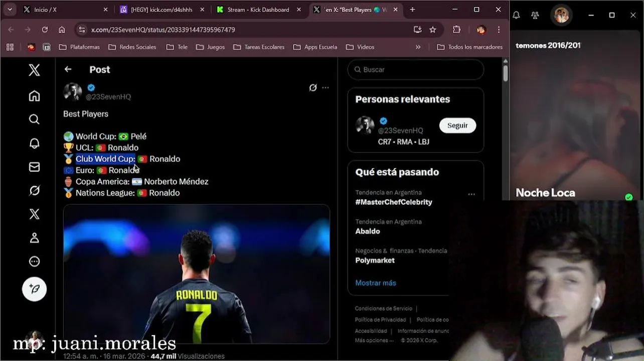This screenshot has width=644, height=361.
Task: Go back with the Post arrow
Action: click(x=68, y=70)
